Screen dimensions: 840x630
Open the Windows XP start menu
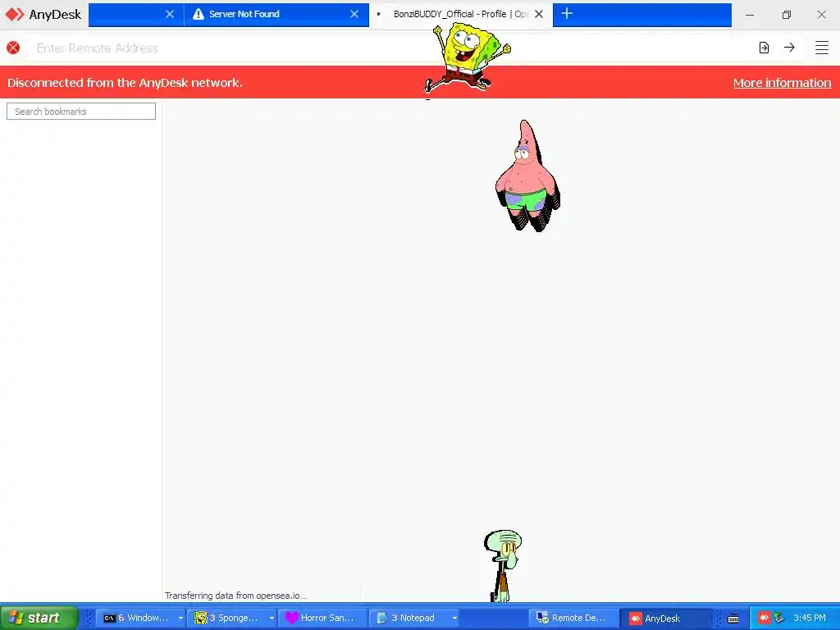(x=39, y=618)
